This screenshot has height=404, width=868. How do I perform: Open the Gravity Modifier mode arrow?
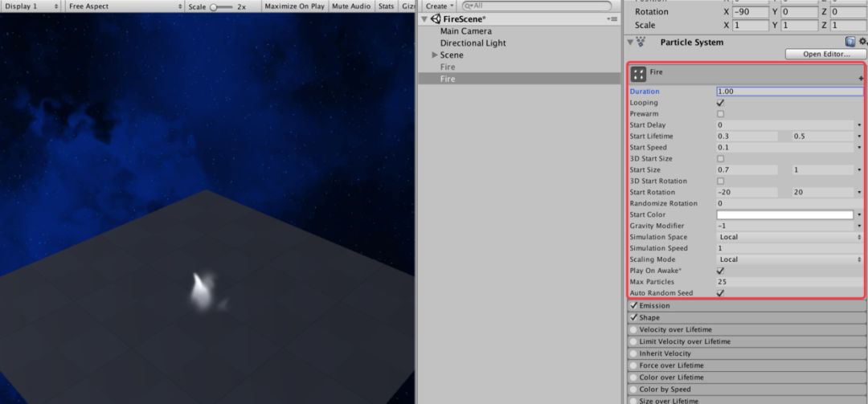click(860, 226)
